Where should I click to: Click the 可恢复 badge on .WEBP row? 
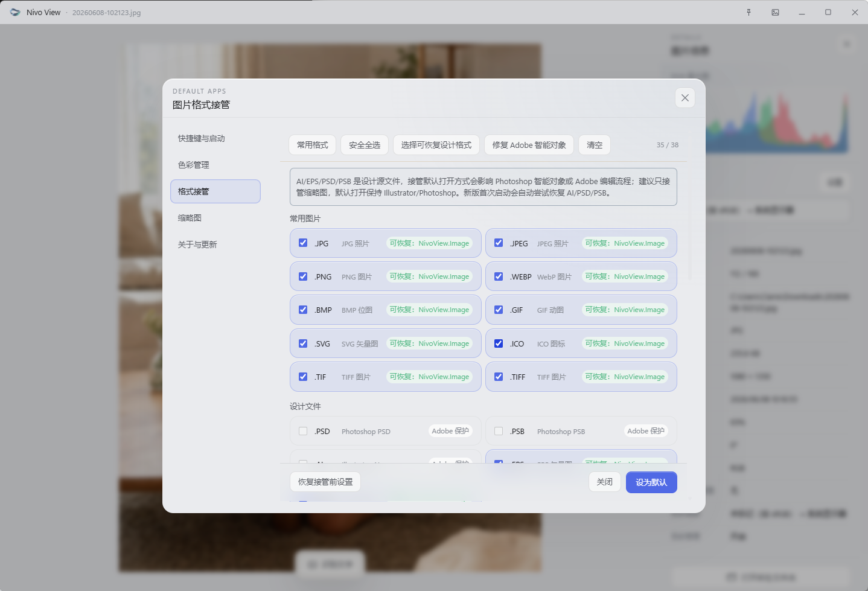click(625, 276)
